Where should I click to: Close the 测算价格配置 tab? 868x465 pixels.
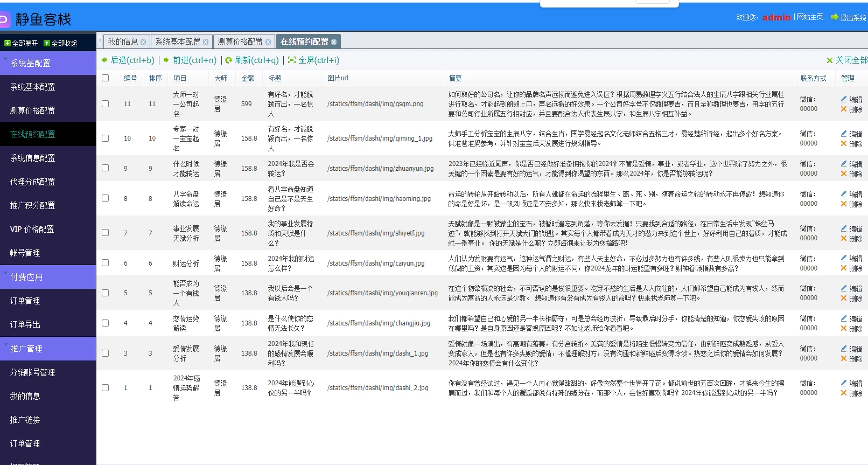pos(268,42)
